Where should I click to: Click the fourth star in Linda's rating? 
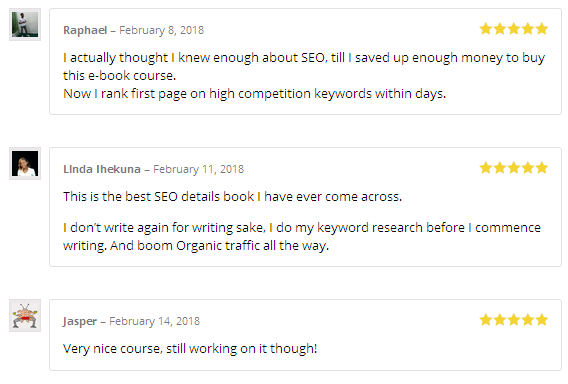tap(528, 168)
